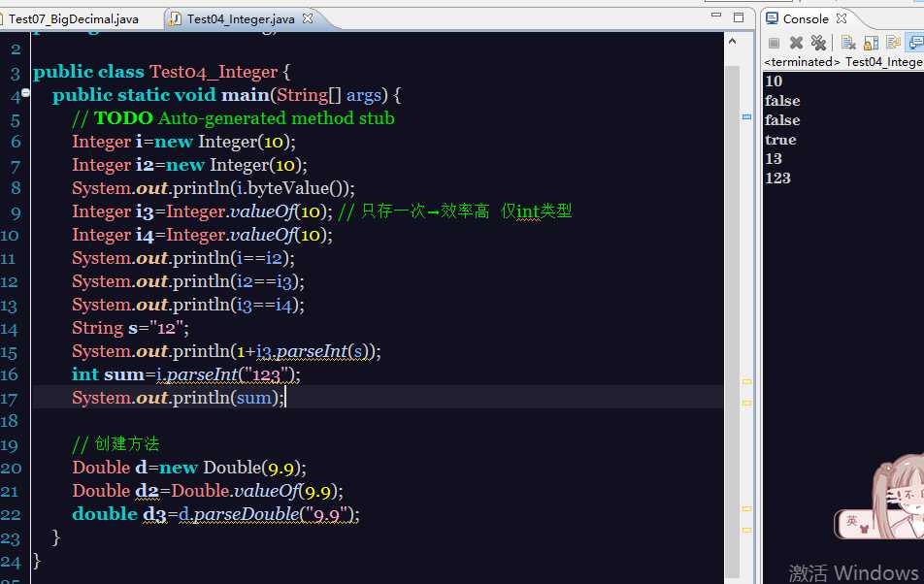Click Display Selected Console icon
This screenshot has width=924, height=584.
click(916, 43)
